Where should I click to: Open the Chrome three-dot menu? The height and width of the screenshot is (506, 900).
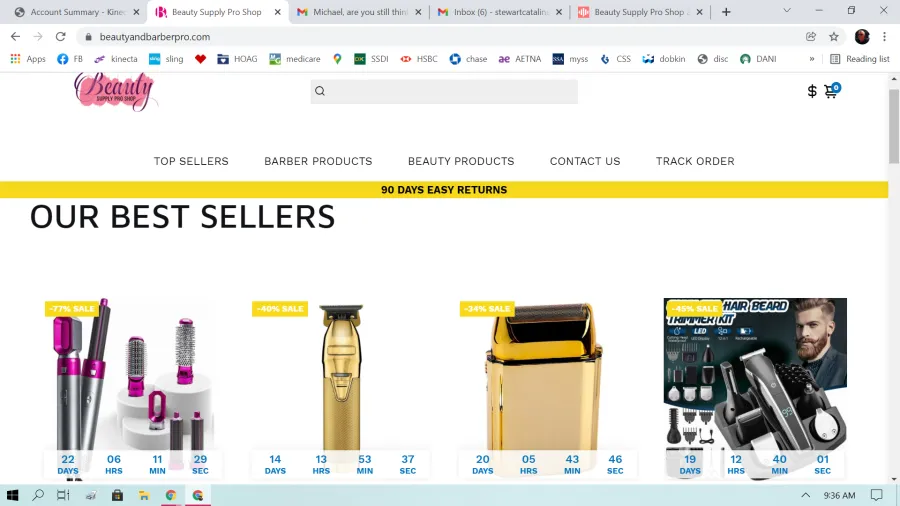click(884, 37)
